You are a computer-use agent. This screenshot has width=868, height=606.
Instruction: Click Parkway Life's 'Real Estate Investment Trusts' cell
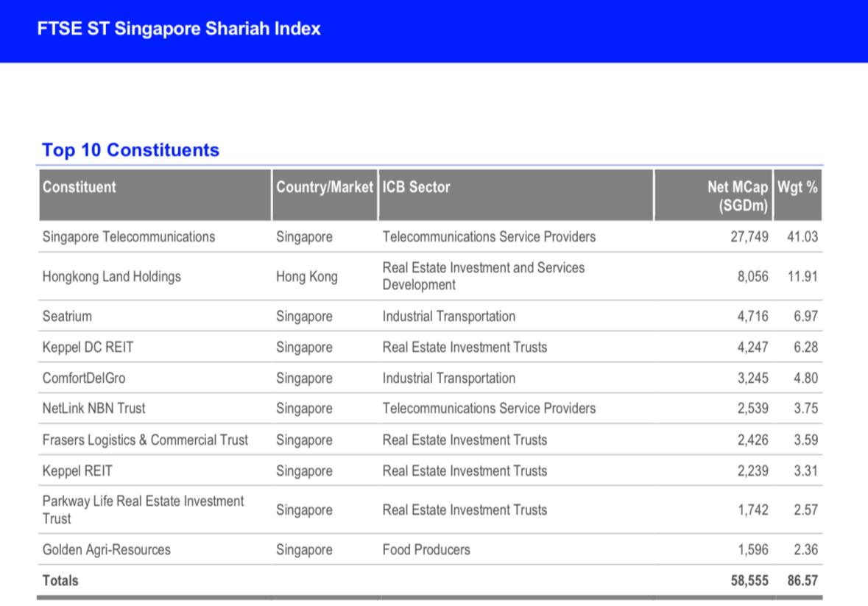tap(465, 510)
